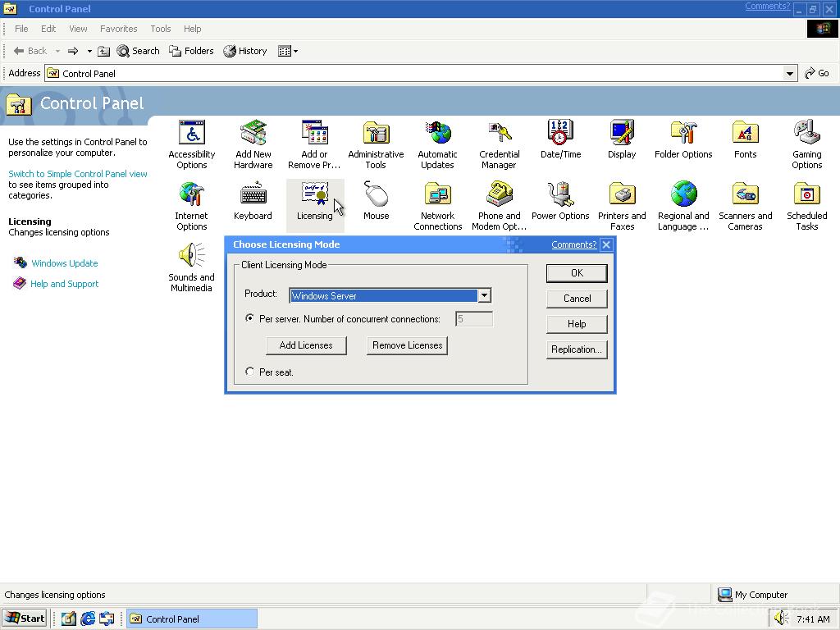Select the Per server radio button

(x=249, y=318)
